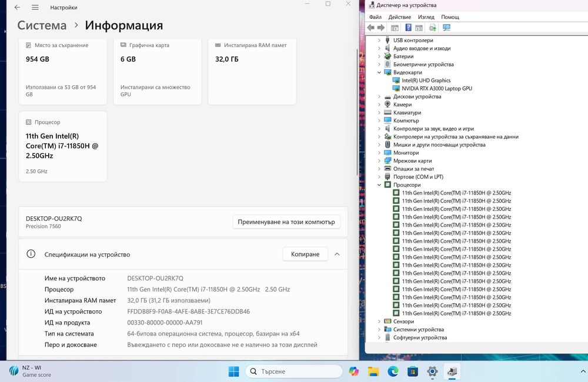Click the Precision 7560 model text
This screenshot has height=382, width=588.
[x=43, y=226]
